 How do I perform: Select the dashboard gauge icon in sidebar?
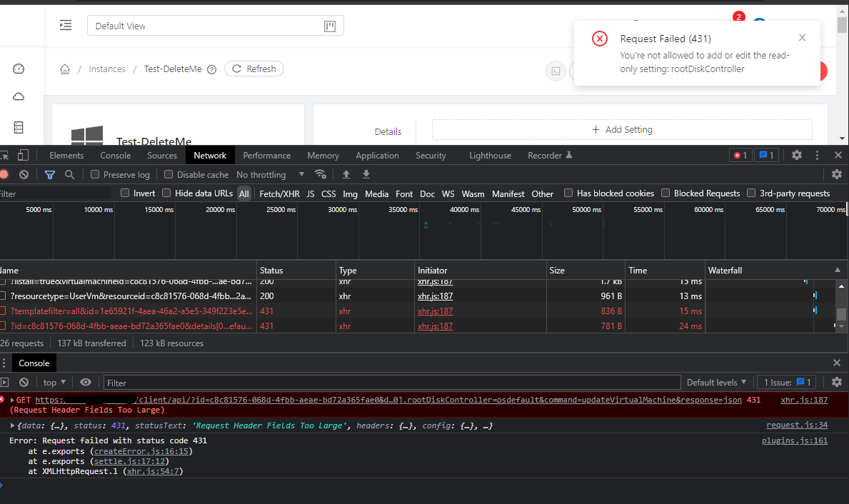pos(18,69)
